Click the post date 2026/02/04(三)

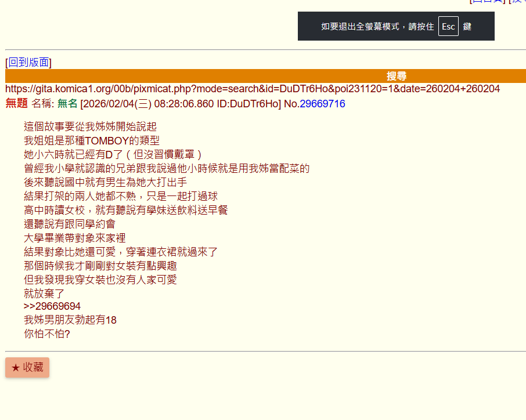(x=117, y=104)
